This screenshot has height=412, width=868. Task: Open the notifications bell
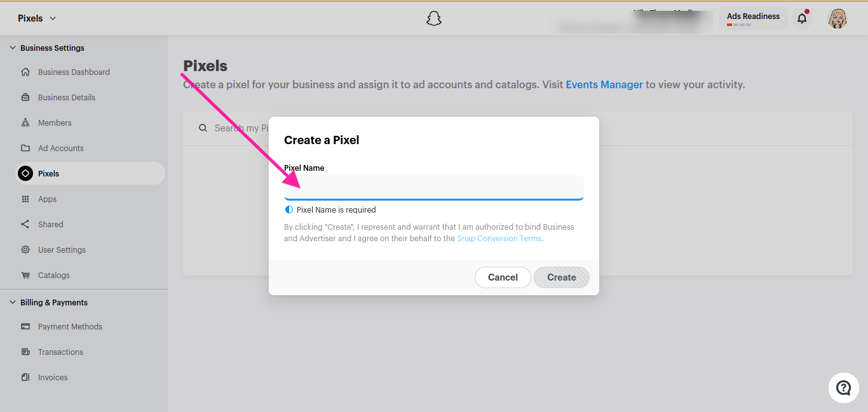coord(802,18)
